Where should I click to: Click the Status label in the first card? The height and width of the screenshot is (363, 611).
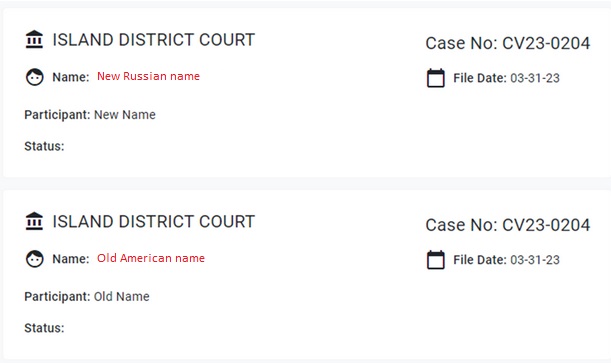coord(44,146)
